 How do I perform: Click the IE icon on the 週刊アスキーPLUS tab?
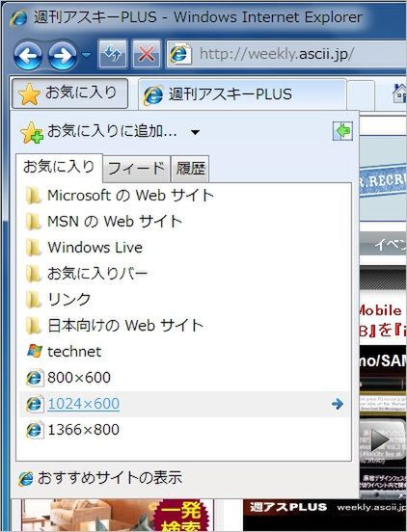(153, 95)
